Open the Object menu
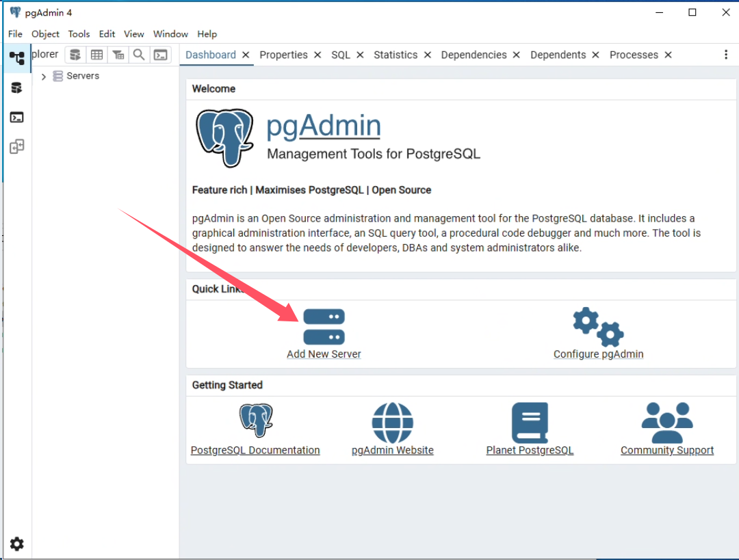The image size is (739, 560). [45, 34]
